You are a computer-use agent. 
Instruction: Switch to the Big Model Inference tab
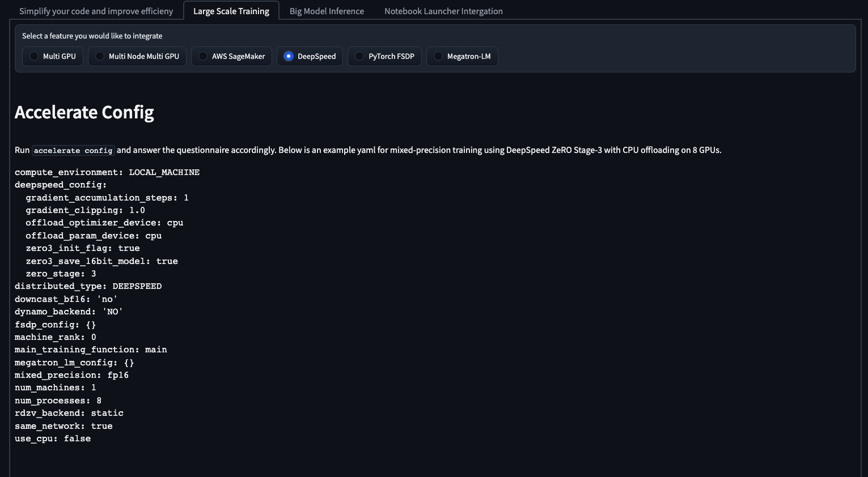(x=327, y=11)
